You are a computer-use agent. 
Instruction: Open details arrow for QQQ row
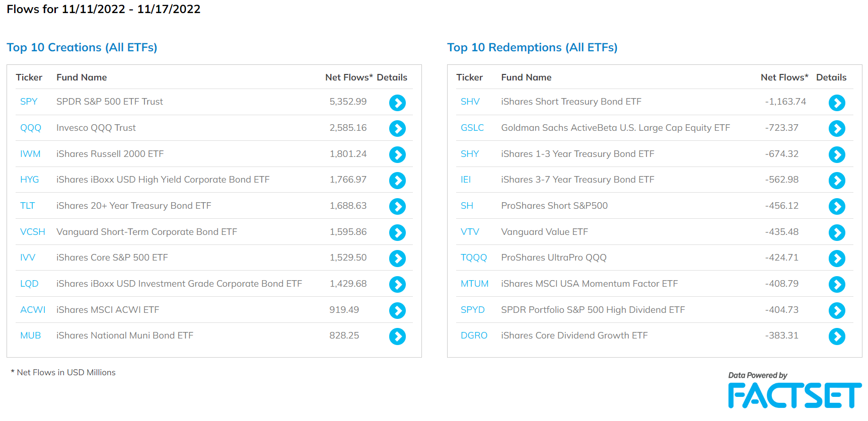pos(397,128)
